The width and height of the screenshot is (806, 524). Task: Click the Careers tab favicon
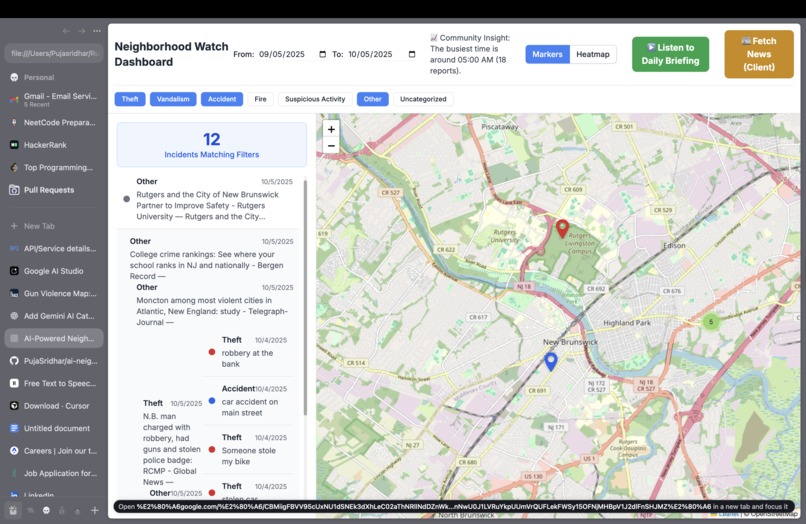14,451
